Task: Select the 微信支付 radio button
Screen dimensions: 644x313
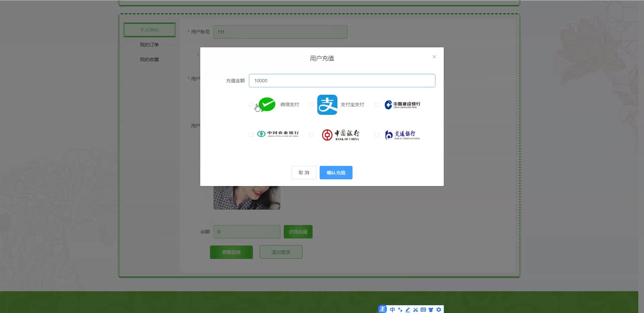Action: coord(251,104)
